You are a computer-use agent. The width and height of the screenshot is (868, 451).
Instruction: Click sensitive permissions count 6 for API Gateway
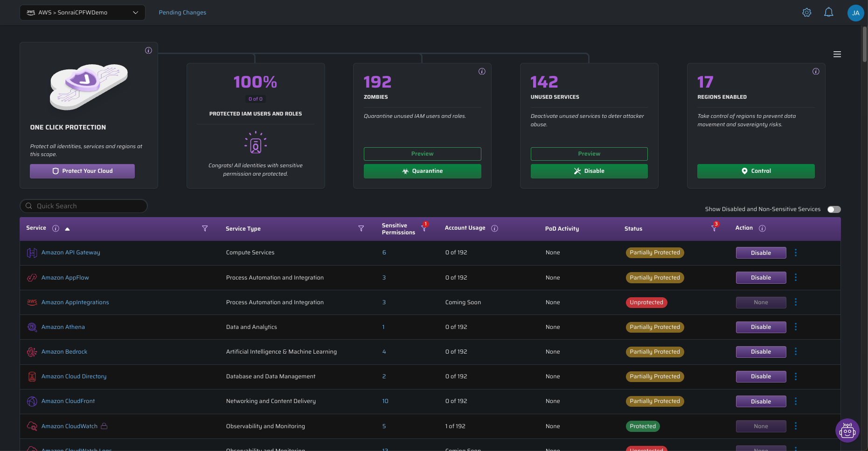[x=384, y=253]
